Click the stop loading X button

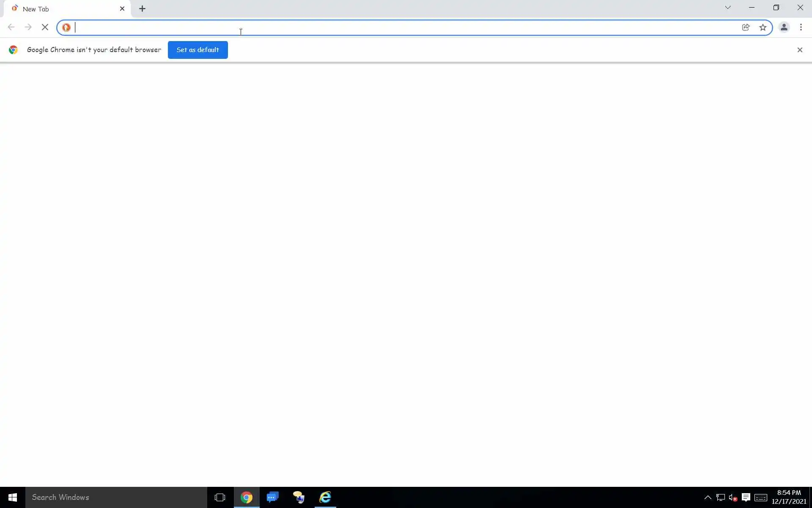click(x=45, y=28)
